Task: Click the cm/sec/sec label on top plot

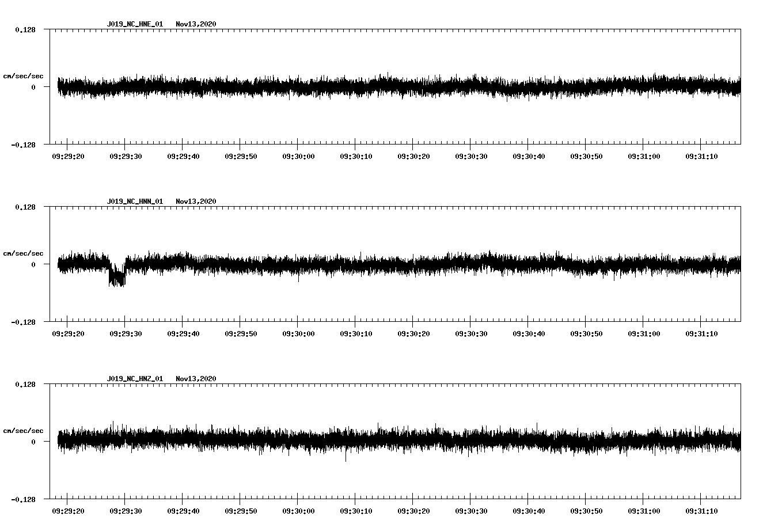Action: pos(23,75)
